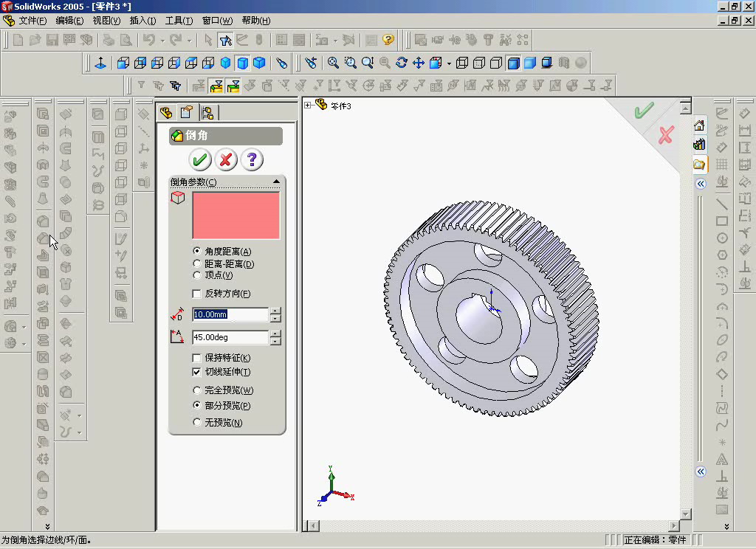Viewport: 756px width, 549px height.
Task: Click the 45.00deg angle input field
Action: [x=230, y=337]
